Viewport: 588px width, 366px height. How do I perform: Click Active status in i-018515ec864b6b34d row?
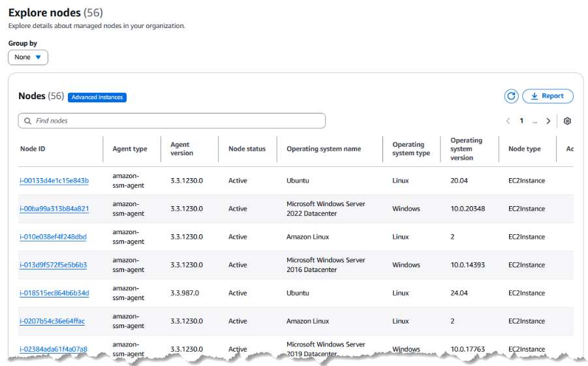[x=238, y=293]
